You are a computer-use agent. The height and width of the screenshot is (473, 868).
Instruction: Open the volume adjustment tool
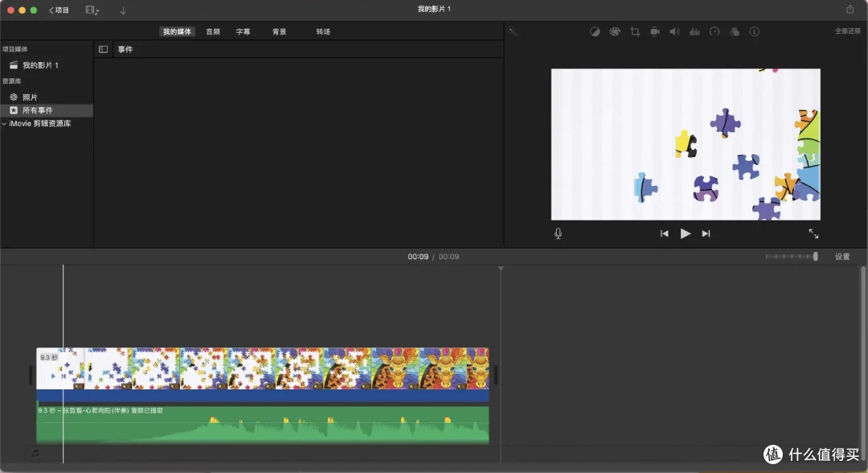[674, 31]
